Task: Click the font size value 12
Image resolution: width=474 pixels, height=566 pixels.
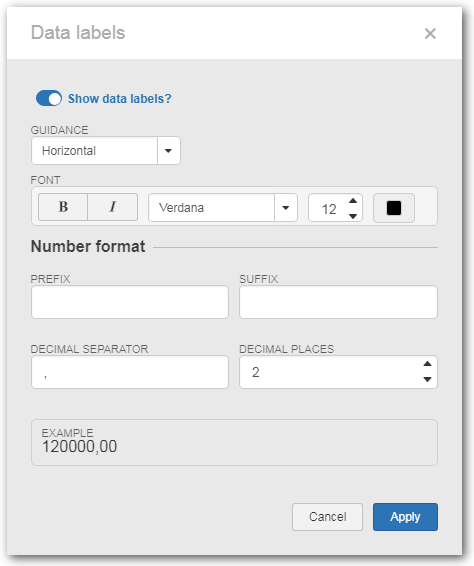Action: (x=329, y=209)
